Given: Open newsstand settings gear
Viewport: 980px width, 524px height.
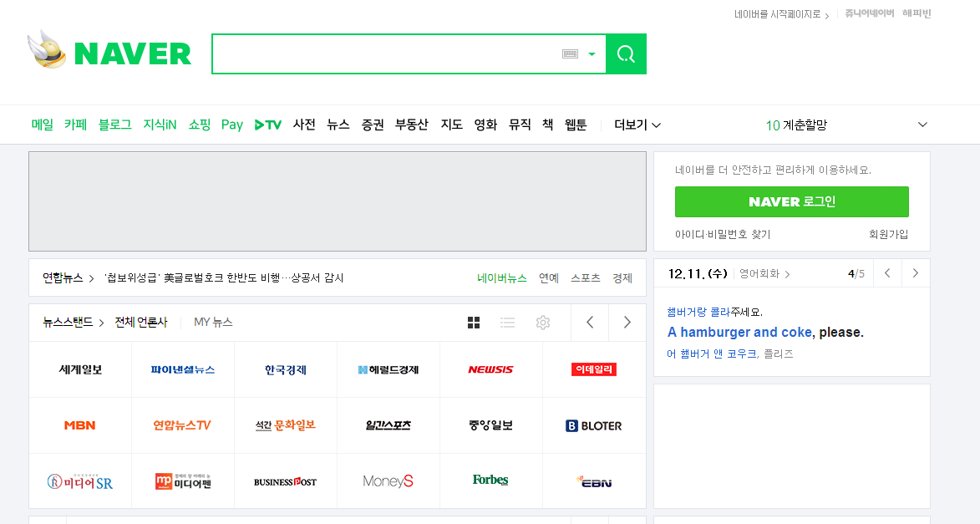Looking at the screenshot, I should tap(543, 323).
